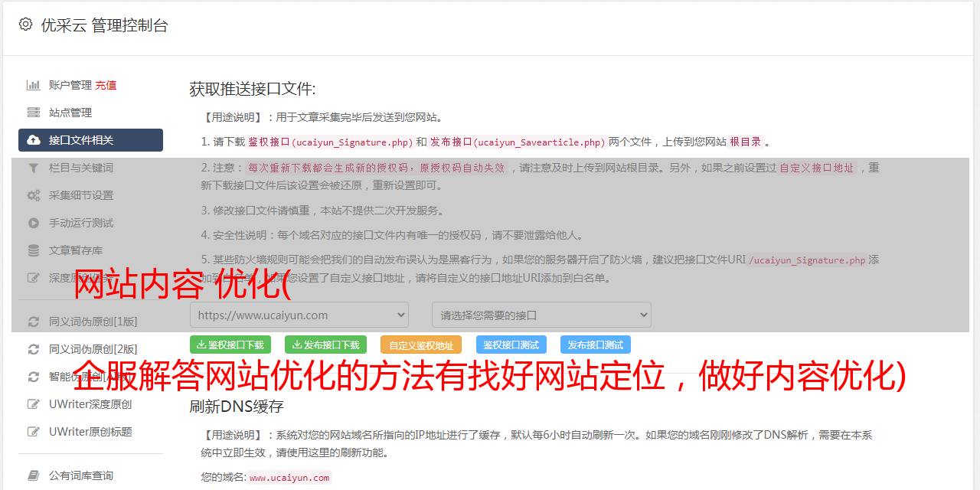The height and width of the screenshot is (490, 980).
Task: Click the 优采云 管理控制台 title
Action: (104, 25)
